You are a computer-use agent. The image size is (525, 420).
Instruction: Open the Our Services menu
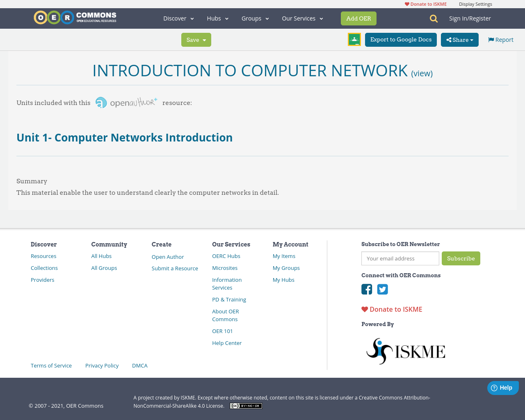click(302, 18)
